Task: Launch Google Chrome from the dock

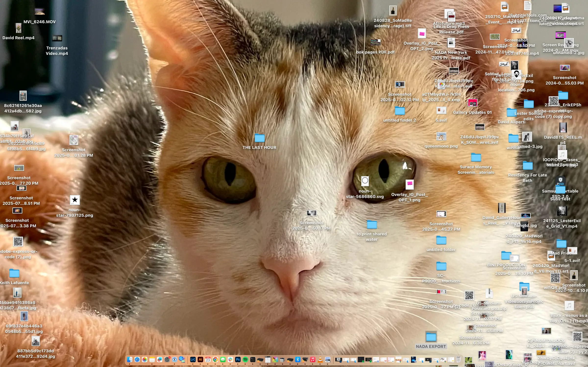Action: (x=215, y=360)
